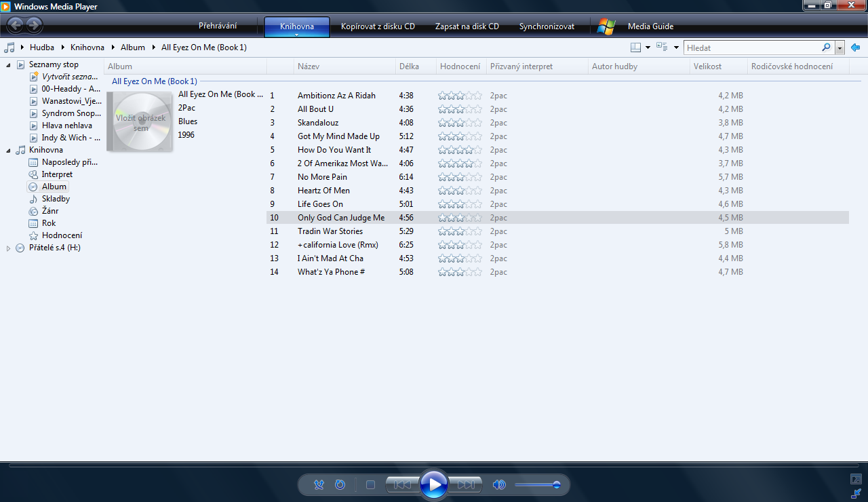Collapse the Seznamy stop tree node
868x502 pixels.
point(8,64)
